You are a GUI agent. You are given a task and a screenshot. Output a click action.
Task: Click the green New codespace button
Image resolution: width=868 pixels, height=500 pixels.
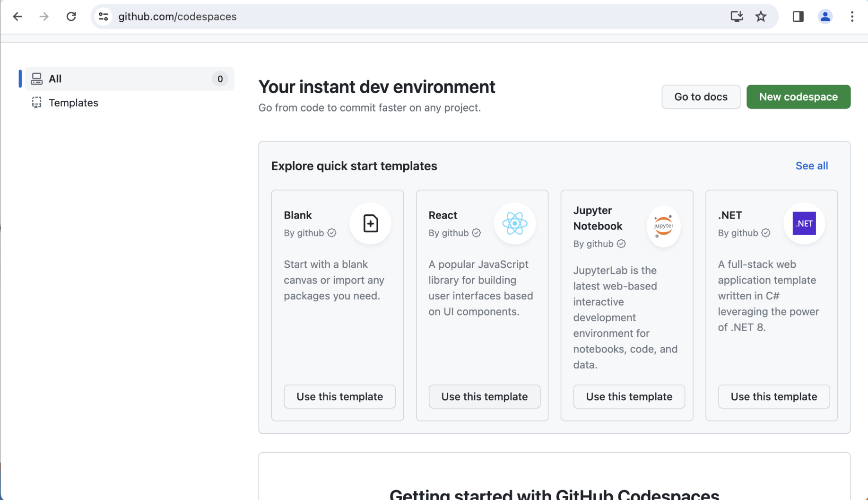pos(798,96)
